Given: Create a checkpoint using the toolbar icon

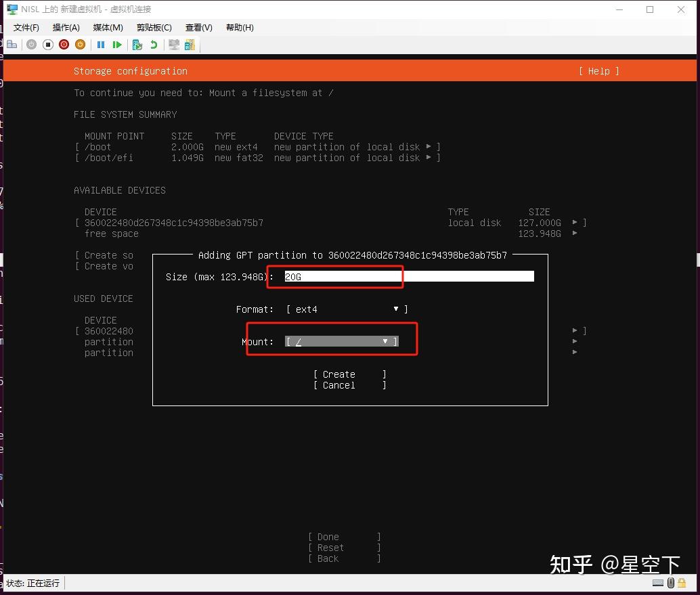Looking at the screenshot, I should 137,45.
